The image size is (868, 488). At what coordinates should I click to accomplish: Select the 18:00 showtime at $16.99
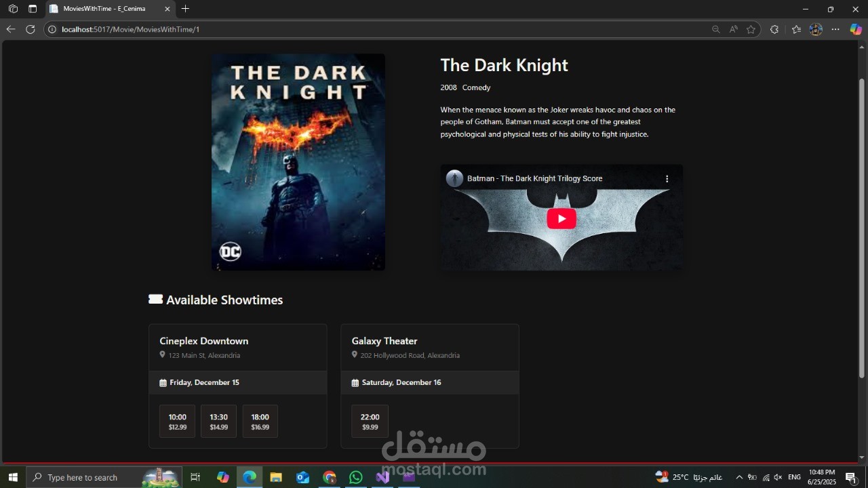click(260, 422)
